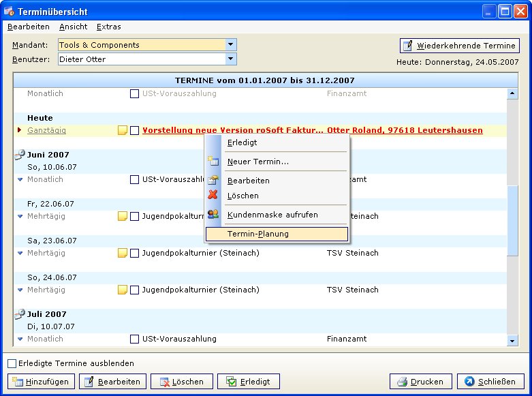Click the Wiederkehrende Termine button
The image size is (532, 396).
coord(459,46)
